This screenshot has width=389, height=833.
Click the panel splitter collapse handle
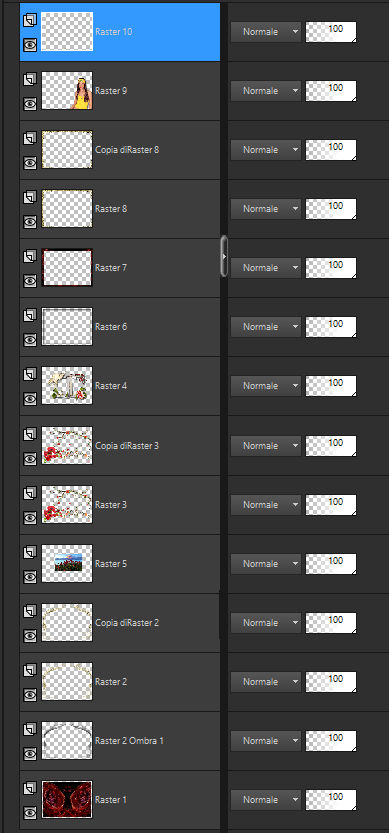click(224, 256)
